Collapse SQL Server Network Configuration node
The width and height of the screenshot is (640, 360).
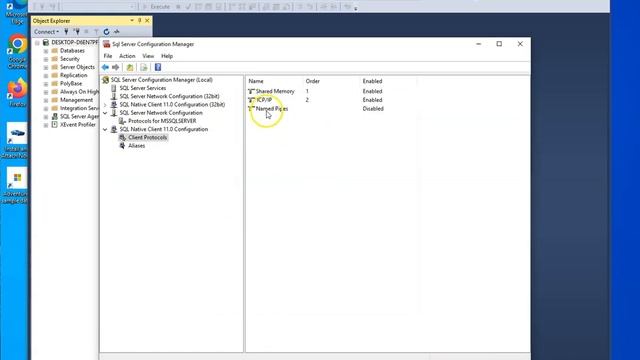pyautogui.click(x=105, y=113)
